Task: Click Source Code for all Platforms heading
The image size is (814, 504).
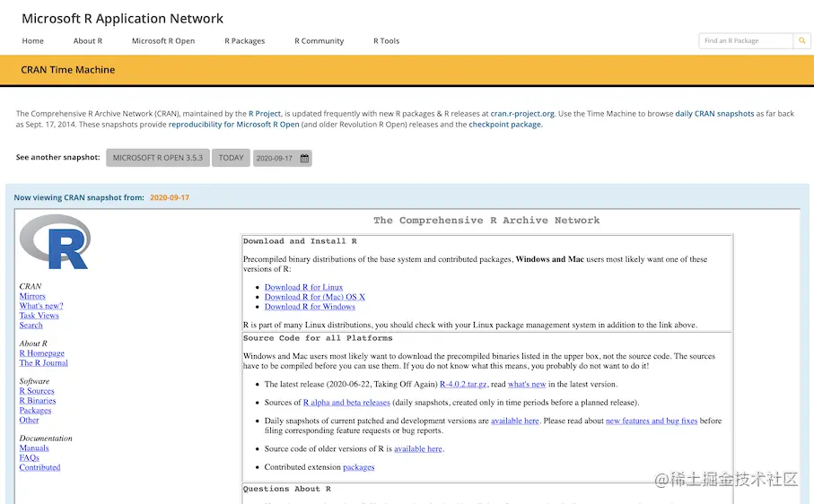Action: (x=318, y=338)
